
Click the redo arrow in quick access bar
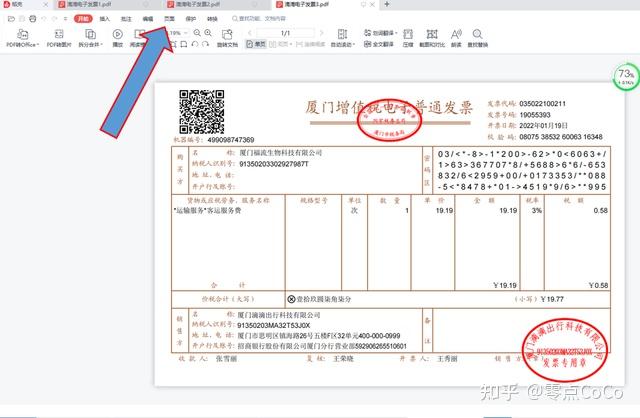coord(55,19)
